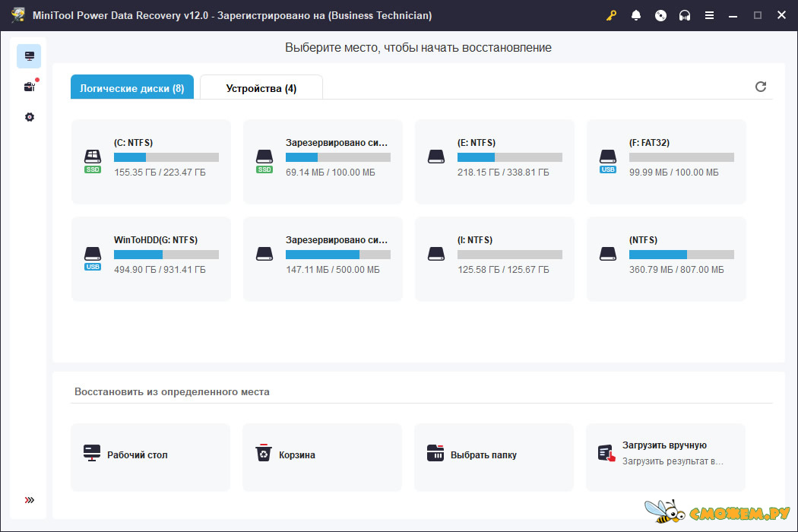
Task: Click the "99.99 МБ / 100.00 МБ" size text
Action: tap(674, 173)
